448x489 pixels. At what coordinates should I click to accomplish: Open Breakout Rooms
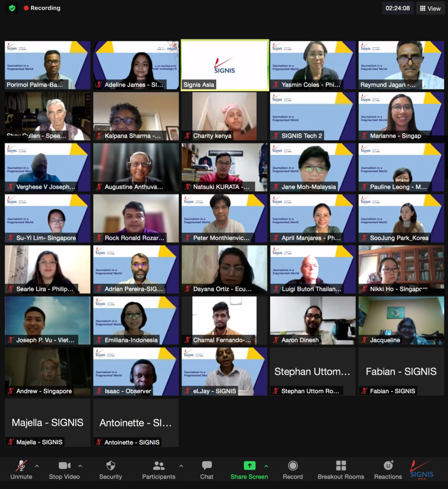pos(341,469)
